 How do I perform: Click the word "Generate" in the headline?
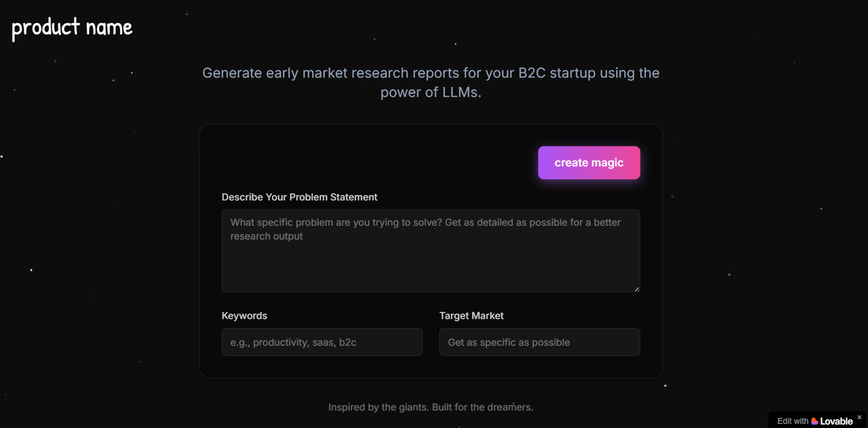click(x=232, y=73)
